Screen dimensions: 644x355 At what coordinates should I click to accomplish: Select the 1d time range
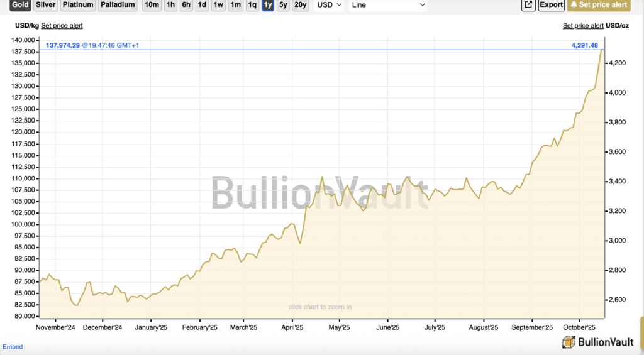(x=202, y=5)
